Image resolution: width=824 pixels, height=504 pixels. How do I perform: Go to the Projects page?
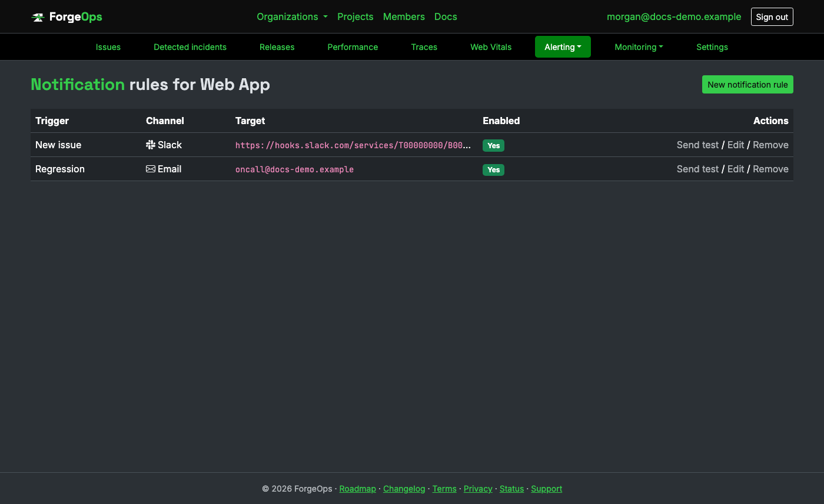355,16
